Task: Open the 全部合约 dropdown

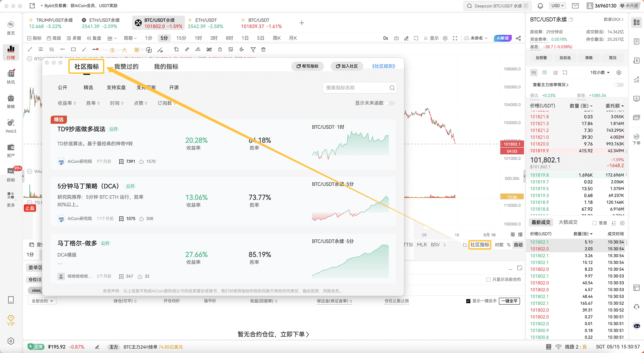Action: pos(42,301)
